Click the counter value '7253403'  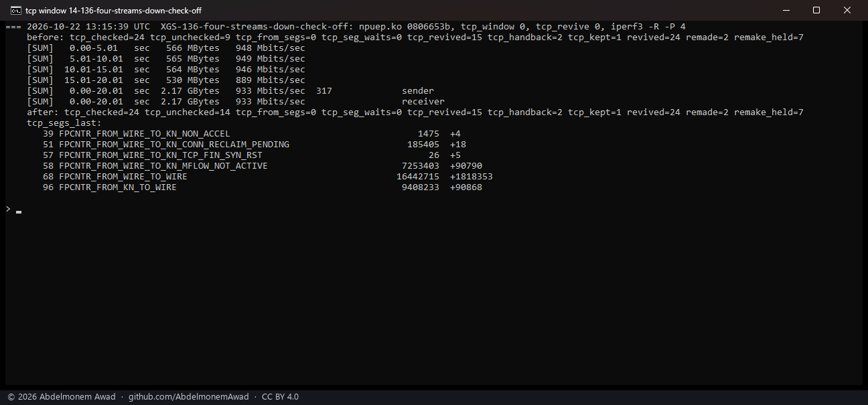(421, 166)
